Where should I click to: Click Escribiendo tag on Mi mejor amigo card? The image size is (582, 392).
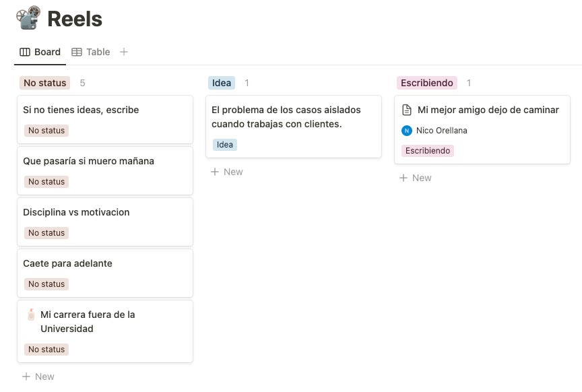pos(428,151)
